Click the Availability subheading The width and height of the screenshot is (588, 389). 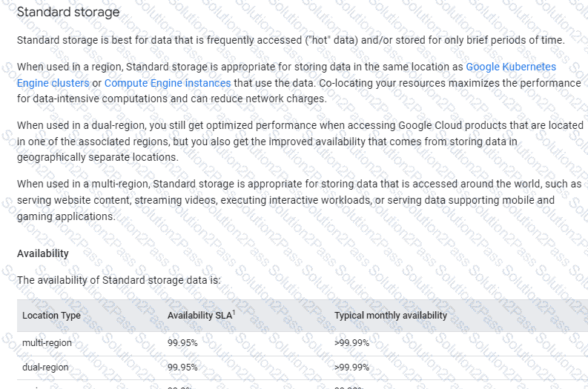tap(43, 253)
